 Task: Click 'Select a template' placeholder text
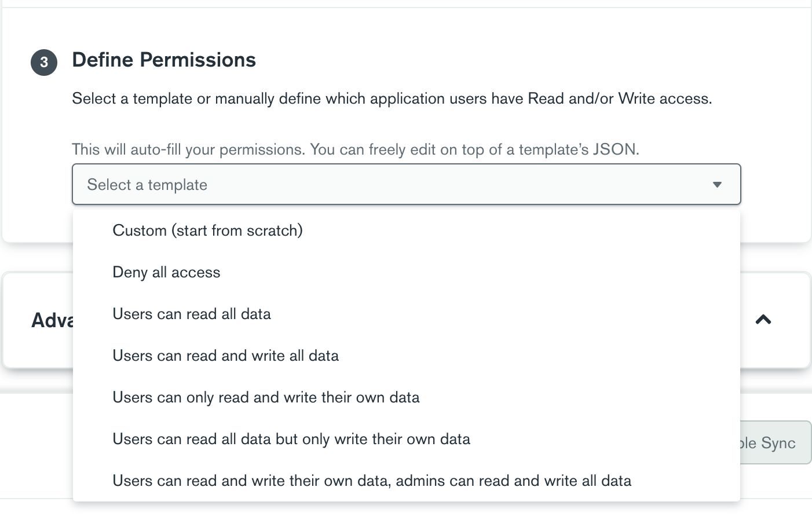[147, 185]
